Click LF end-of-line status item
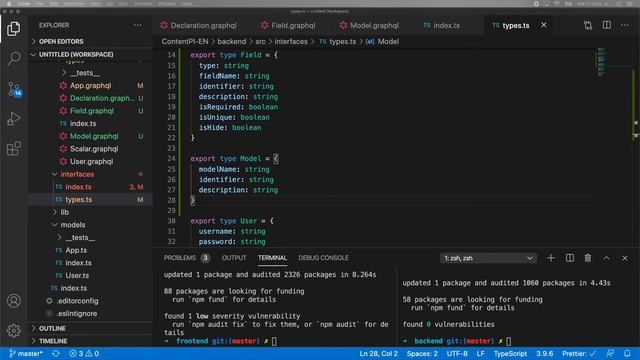The image size is (640, 360). (x=480, y=353)
